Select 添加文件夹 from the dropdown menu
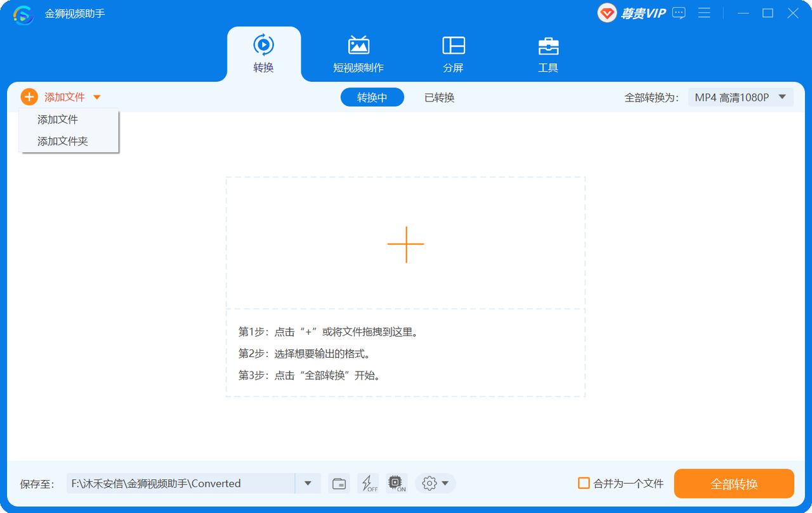Screen dimensions: 812x513 63,141
